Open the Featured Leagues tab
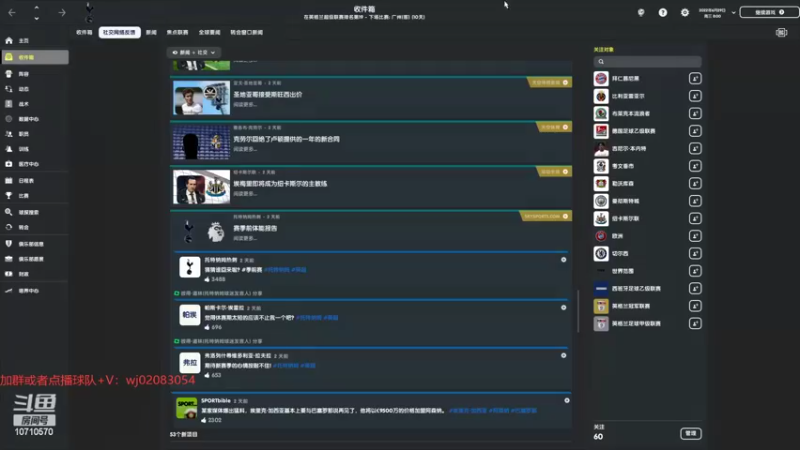This screenshot has width=800, height=450. [178, 32]
